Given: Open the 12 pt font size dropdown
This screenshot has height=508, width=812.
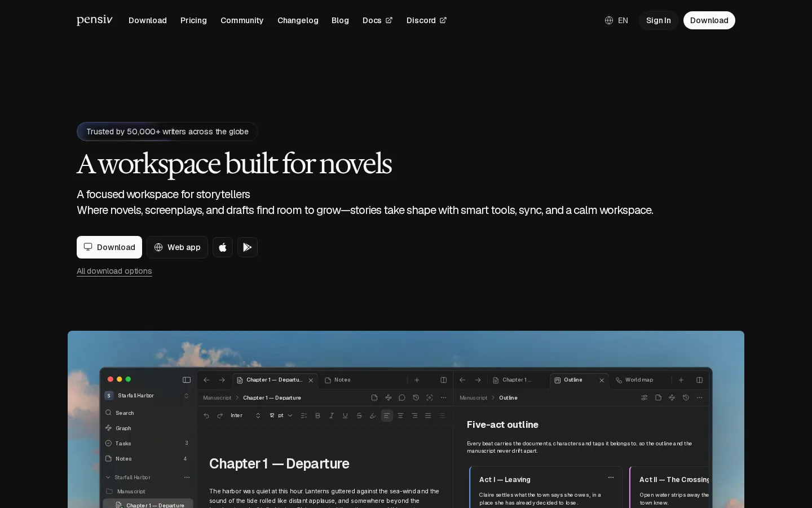Looking at the screenshot, I should [281, 415].
